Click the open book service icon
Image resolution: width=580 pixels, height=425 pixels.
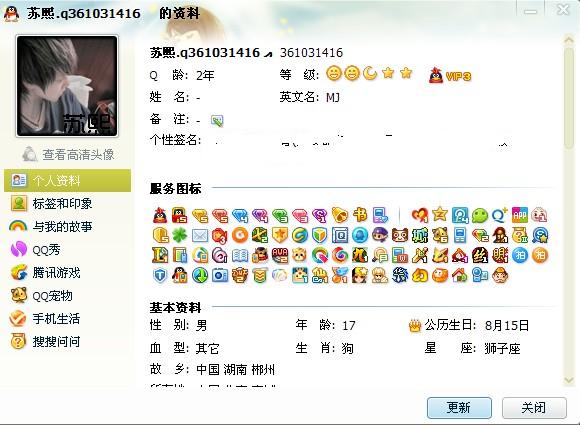coord(240,256)
